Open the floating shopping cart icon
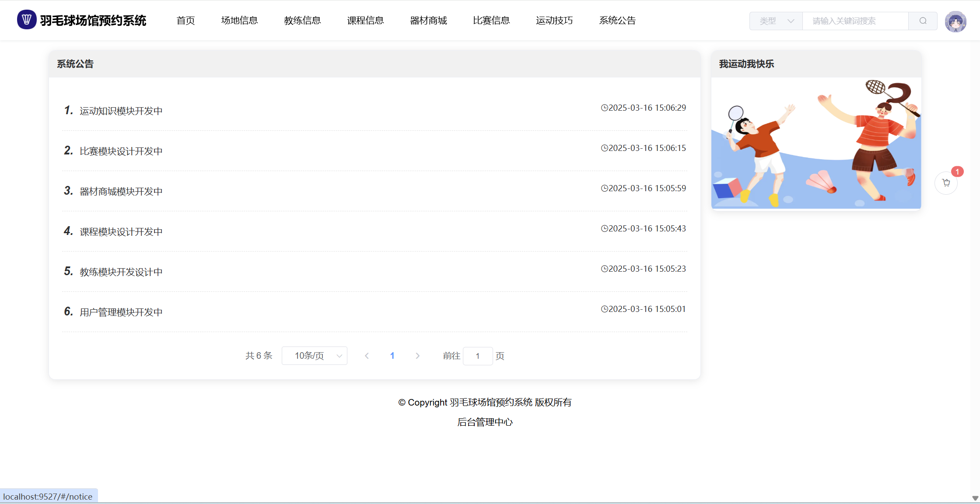This screenshot has height=504, width=980. coord(946,183)
